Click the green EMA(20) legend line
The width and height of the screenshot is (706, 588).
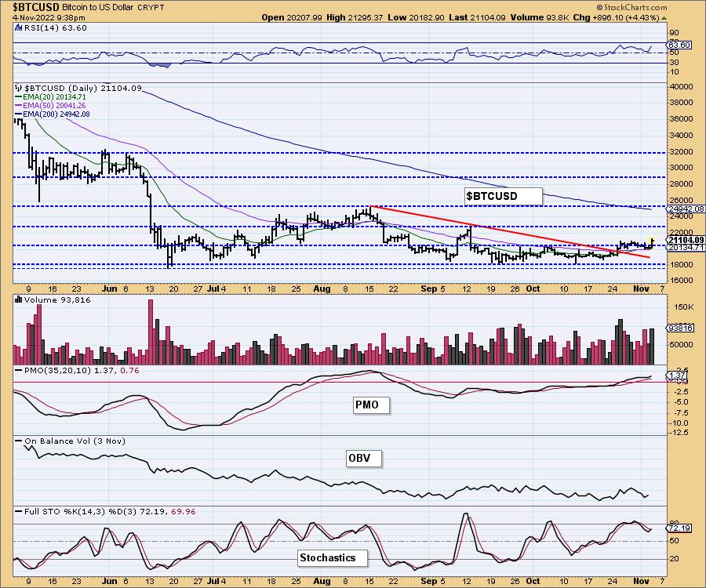click(19, 96)
